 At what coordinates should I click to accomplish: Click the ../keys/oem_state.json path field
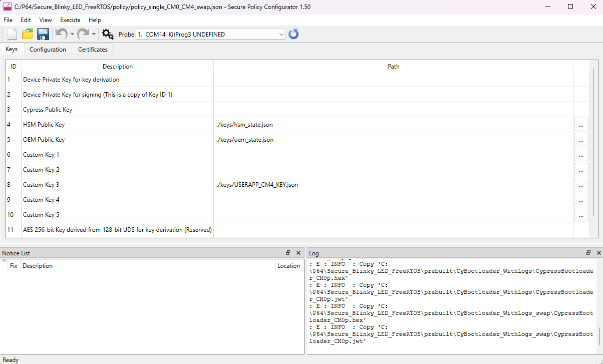pos(393,140)
